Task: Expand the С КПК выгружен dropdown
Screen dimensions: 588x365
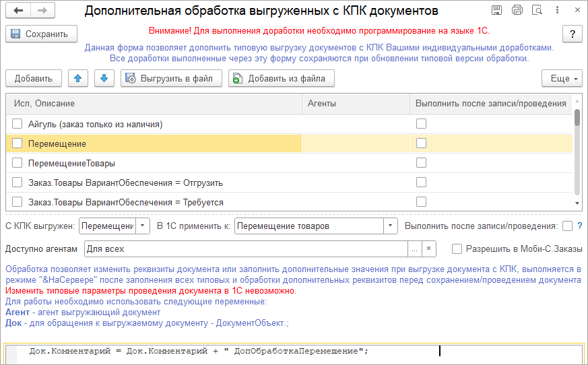Action: tap(143, 226)
